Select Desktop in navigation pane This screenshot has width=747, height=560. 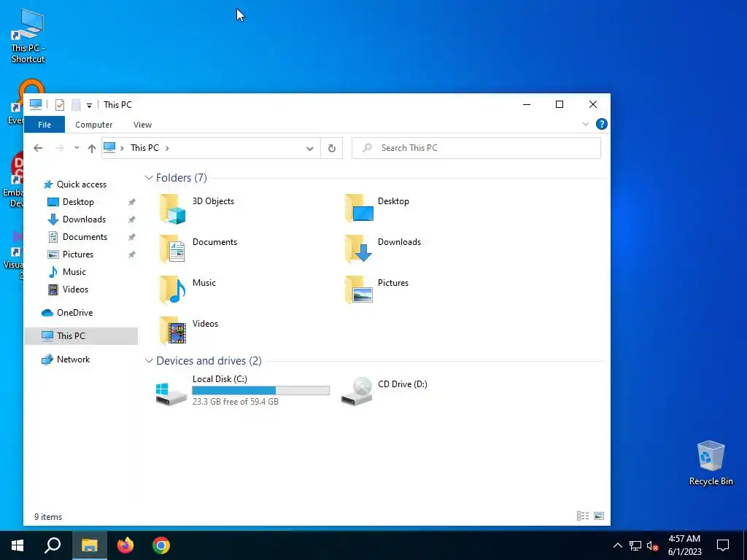(x=78, y=202)
